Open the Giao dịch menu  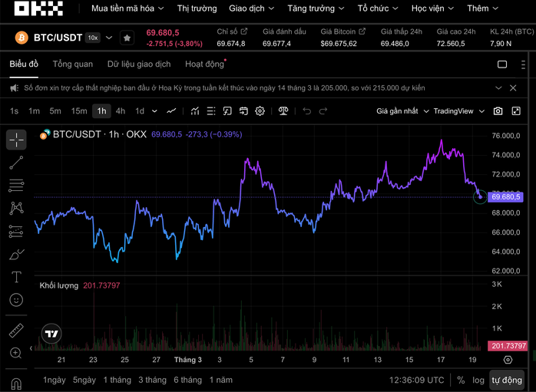click(x=251, y=8)
